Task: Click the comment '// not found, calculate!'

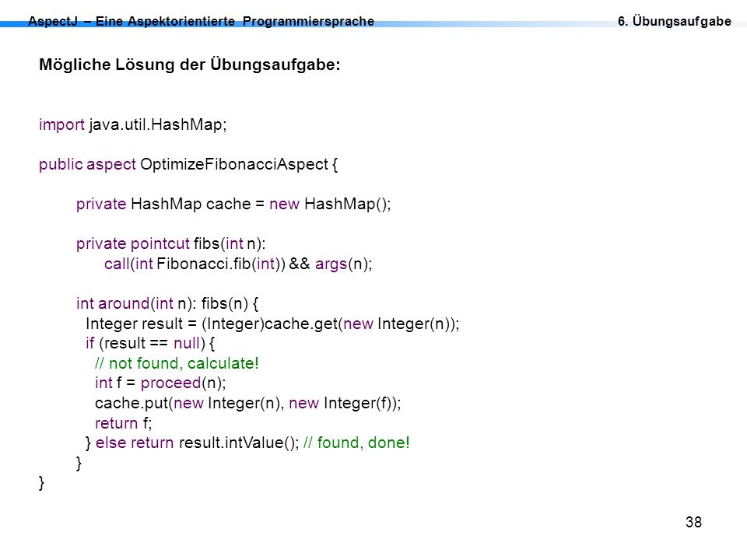Action: tap(177, 363)
